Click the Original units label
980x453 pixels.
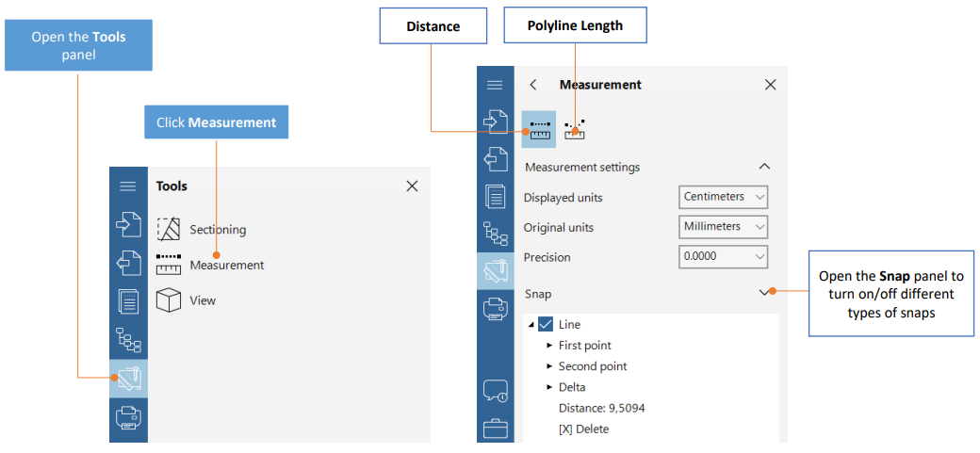559,227
